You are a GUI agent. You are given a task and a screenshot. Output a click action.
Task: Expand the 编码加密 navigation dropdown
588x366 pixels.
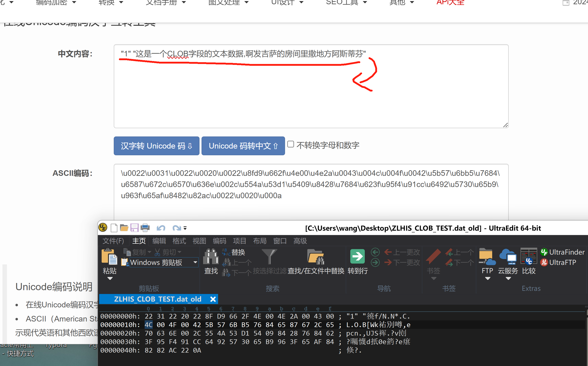[56, 2]
